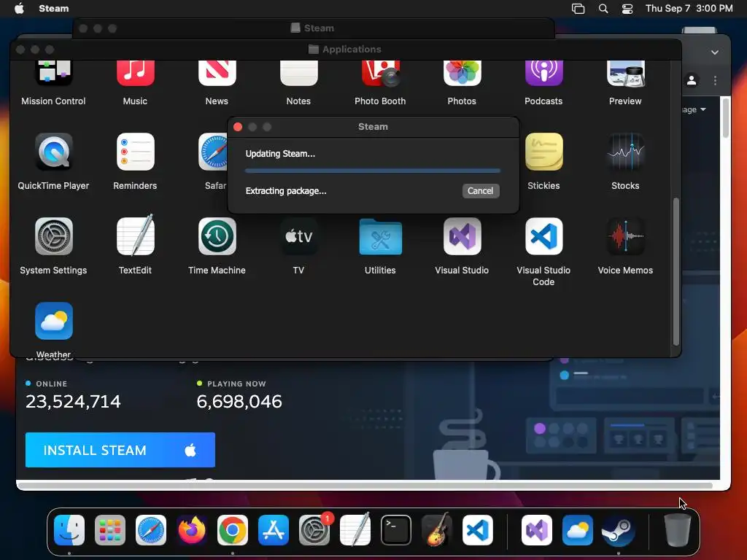Expand the browser tab search chevron
This screenshot has width=747, height=560.
[x=715, y=52]
